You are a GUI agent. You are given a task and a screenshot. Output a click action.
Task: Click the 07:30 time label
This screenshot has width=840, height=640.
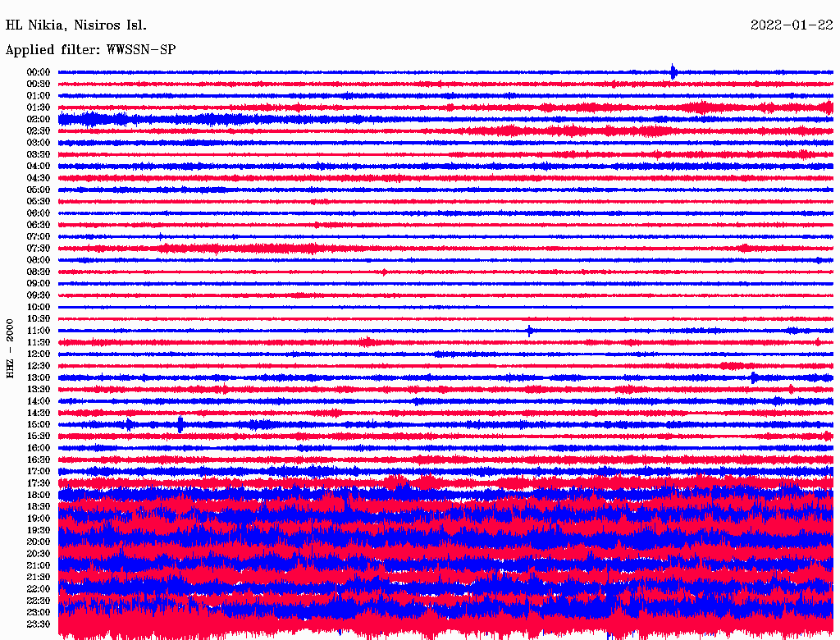coord(39,248)
